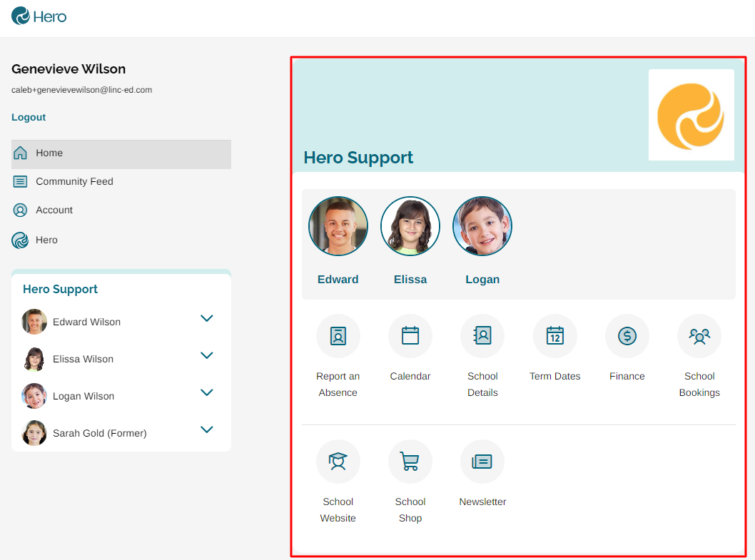Click the Account person icon
Screen dimensions: 755x560
pos(20,210)
